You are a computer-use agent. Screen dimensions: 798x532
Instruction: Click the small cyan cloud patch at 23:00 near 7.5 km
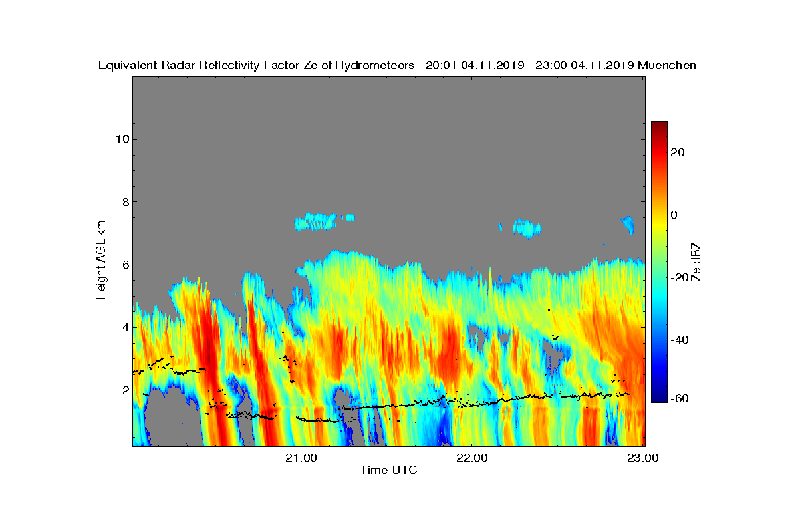point(628,225)
